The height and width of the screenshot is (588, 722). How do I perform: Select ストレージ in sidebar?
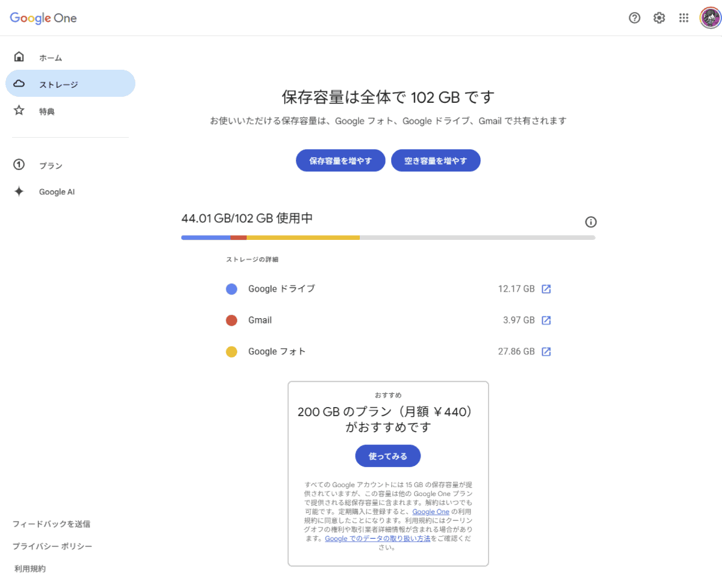coord(70,84)
